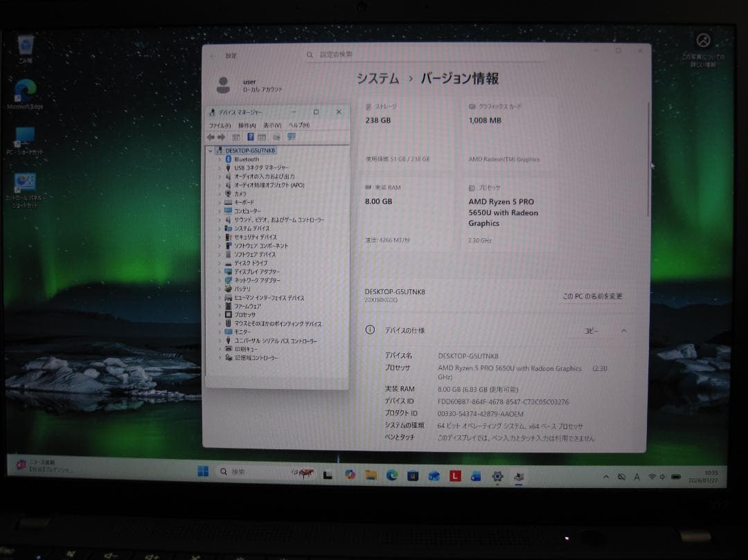Open the Settings gear on the taskbar
748x560 pixels.
[497, 477]
